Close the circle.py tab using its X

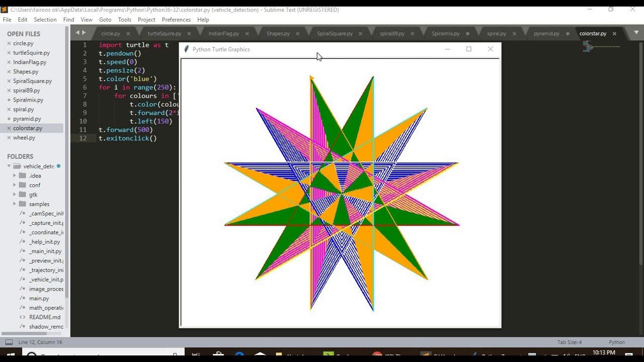point(128,34)
